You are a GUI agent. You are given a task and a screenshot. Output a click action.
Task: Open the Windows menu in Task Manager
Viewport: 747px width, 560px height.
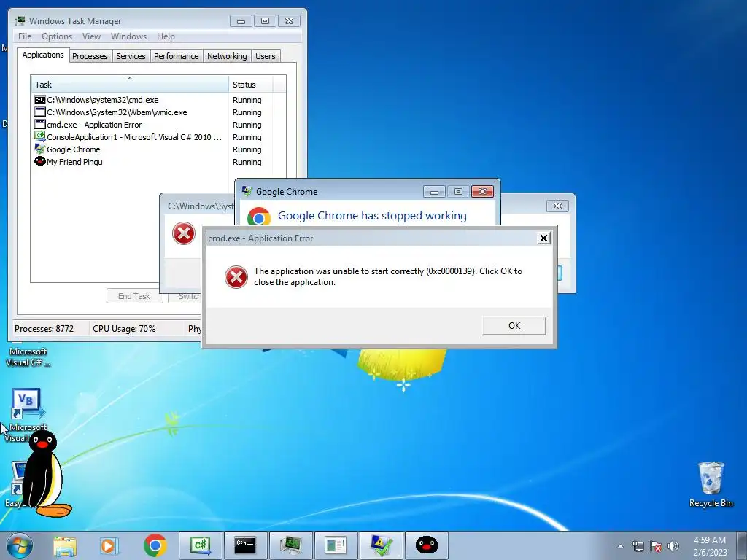tap(128, 36)
